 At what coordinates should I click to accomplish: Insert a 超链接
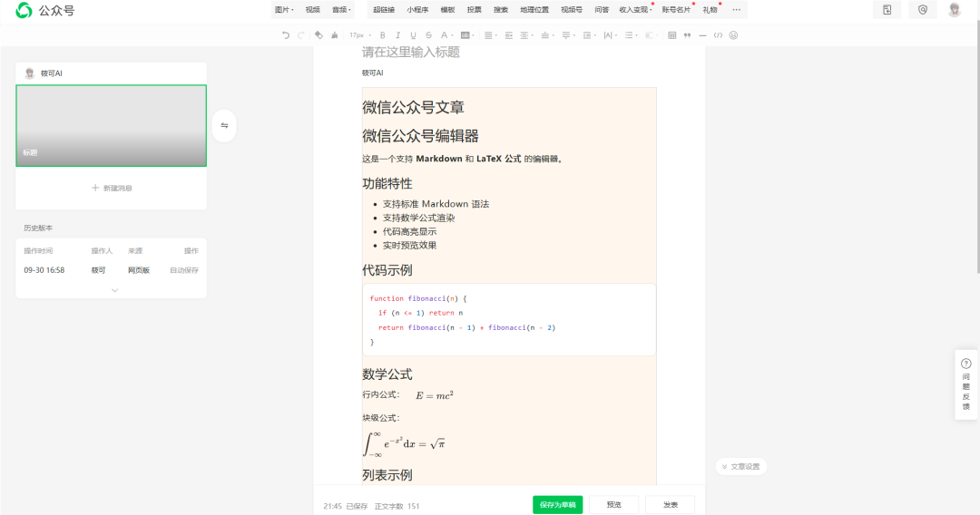pyautogui.click(x=384, y=9)
